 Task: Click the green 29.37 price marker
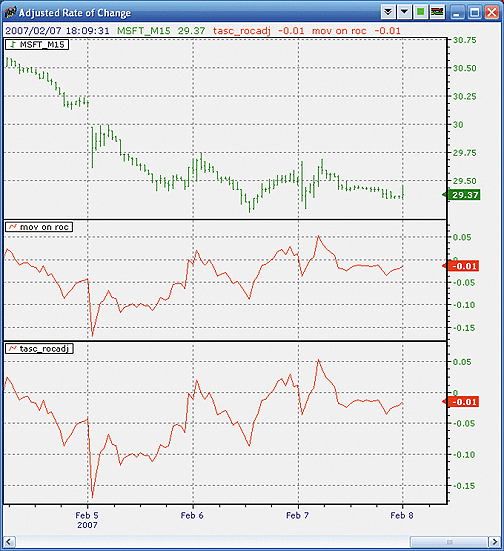pyautogui.click(x=462, y=195)
